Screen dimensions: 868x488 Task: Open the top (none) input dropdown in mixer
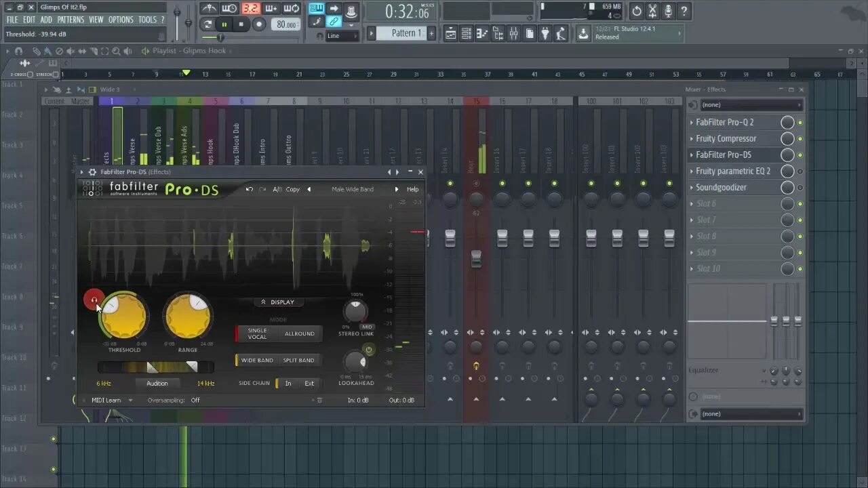pos(751,105)
